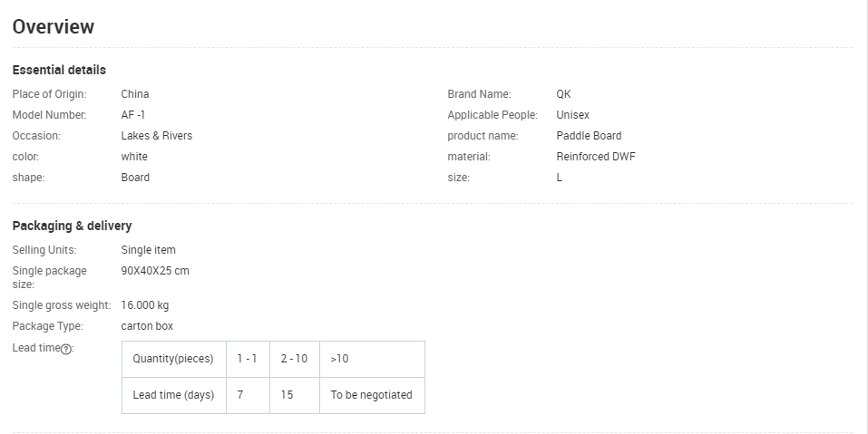Viewport: 868px width, 434px height.
Task: Click the carton box package type value
Action: click(x=147, y=326)
